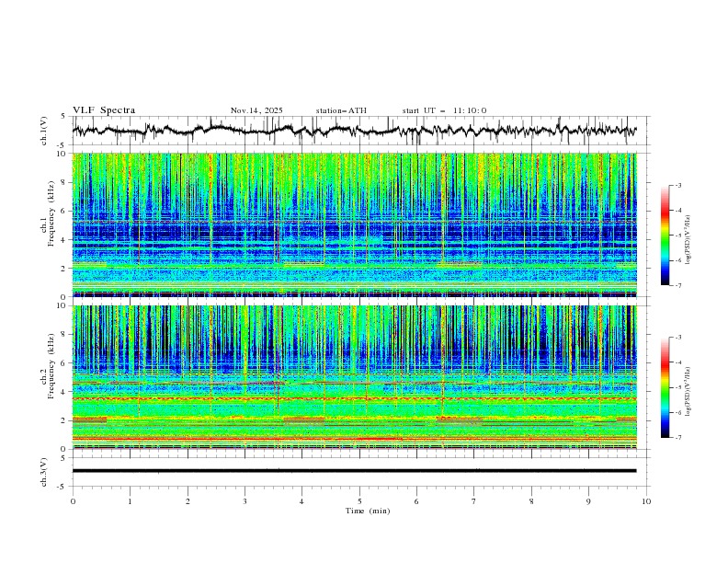Click the "VLF Spectra" plot title
The height and width of the screenshot is (563, 728).
(x=104, y=110)
